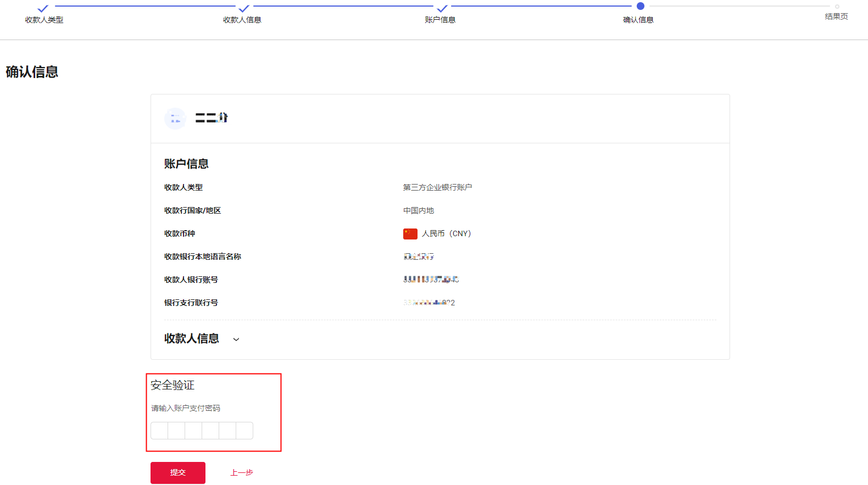The height and width of the screenshot is (485, 868).
Task: Click the 收款人类型 step label
Action: coord(44,20)
